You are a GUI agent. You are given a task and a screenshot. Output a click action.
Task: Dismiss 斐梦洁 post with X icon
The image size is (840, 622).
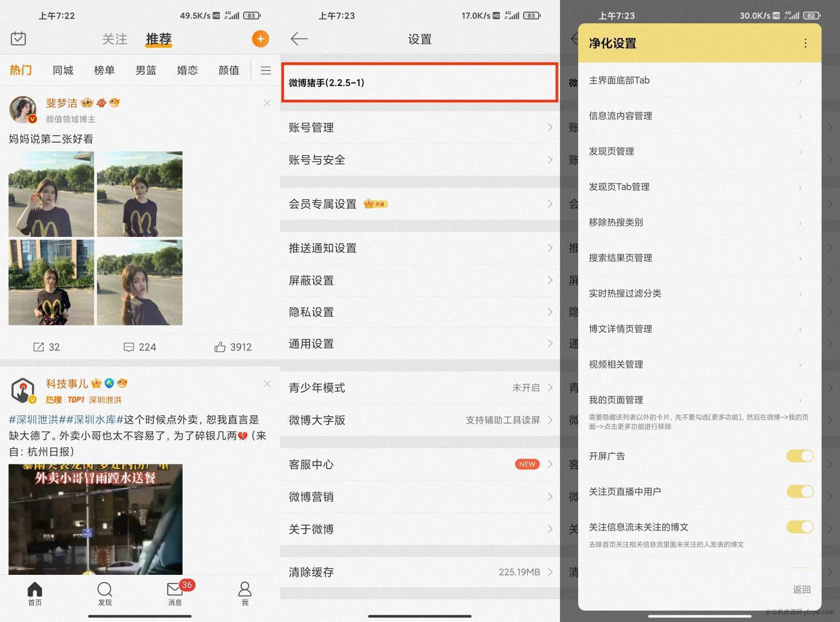click(267, 103)
